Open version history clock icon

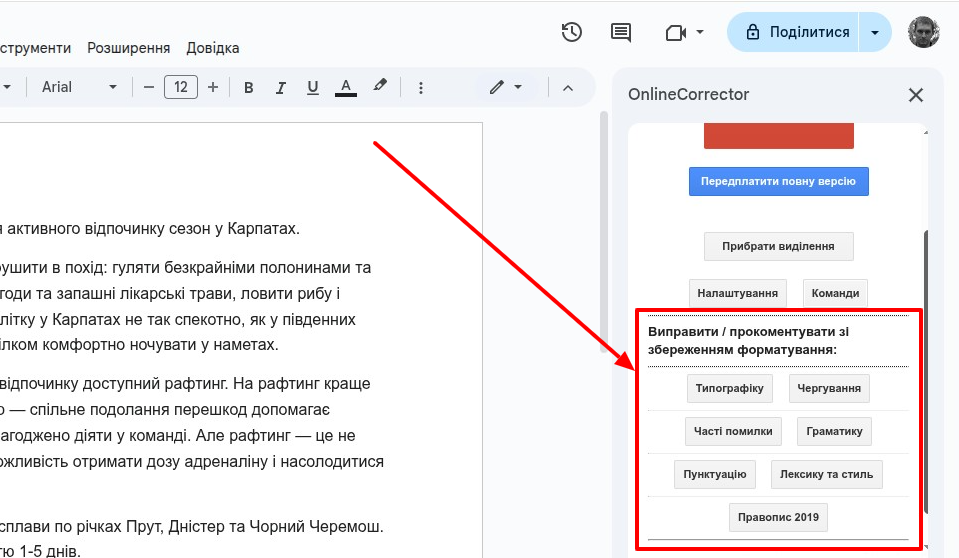(x=572, y=32)
